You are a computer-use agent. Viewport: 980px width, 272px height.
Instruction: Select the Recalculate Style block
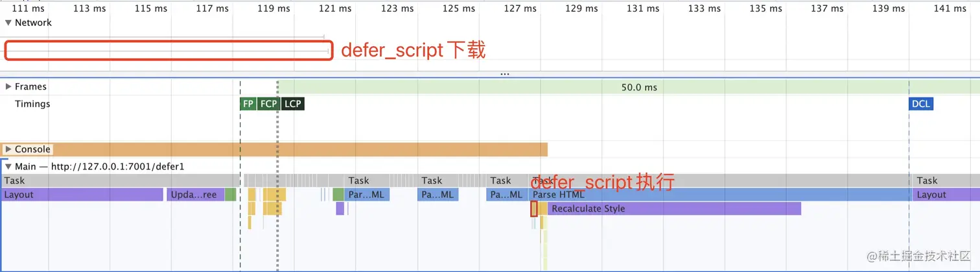click(x=674, y=208)
